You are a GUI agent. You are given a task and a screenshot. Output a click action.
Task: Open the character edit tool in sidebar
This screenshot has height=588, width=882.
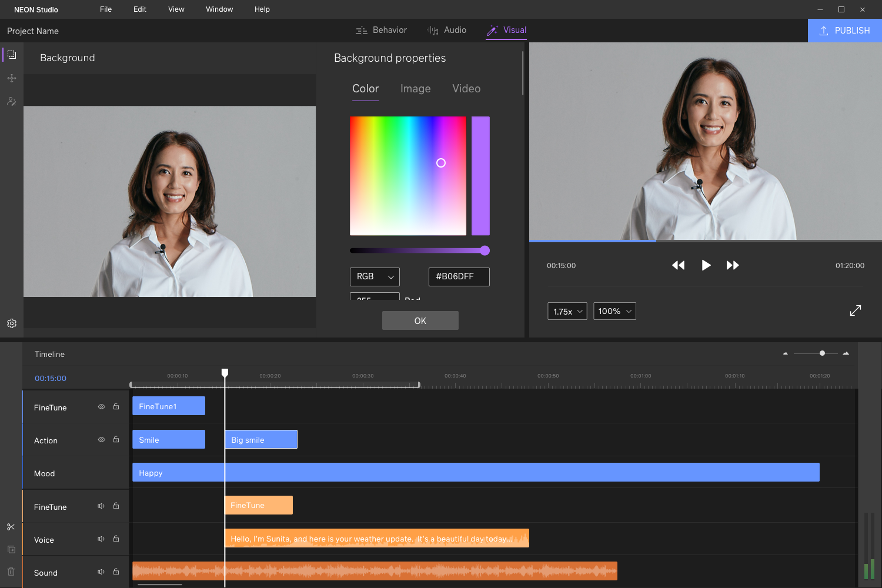12,101
